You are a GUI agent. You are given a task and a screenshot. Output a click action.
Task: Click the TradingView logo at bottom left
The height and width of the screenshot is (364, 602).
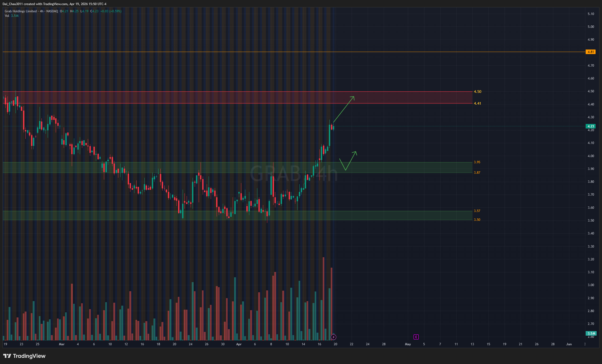click(x=24, y=356)
